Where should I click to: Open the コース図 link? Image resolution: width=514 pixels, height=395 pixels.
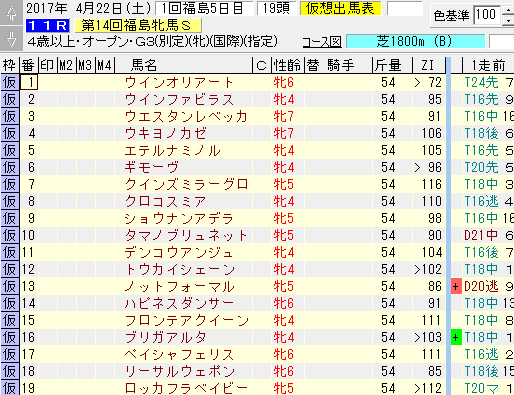(x=322, y=42)
